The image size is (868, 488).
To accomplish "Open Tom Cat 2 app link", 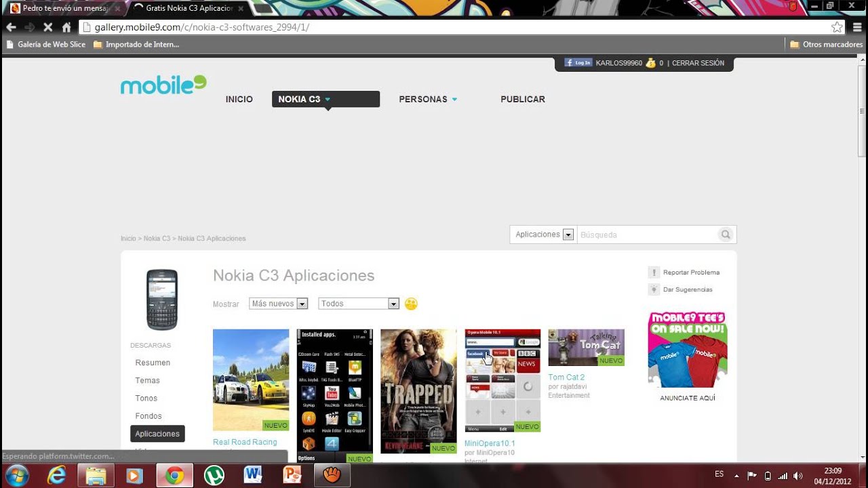I will click(566, 377).
